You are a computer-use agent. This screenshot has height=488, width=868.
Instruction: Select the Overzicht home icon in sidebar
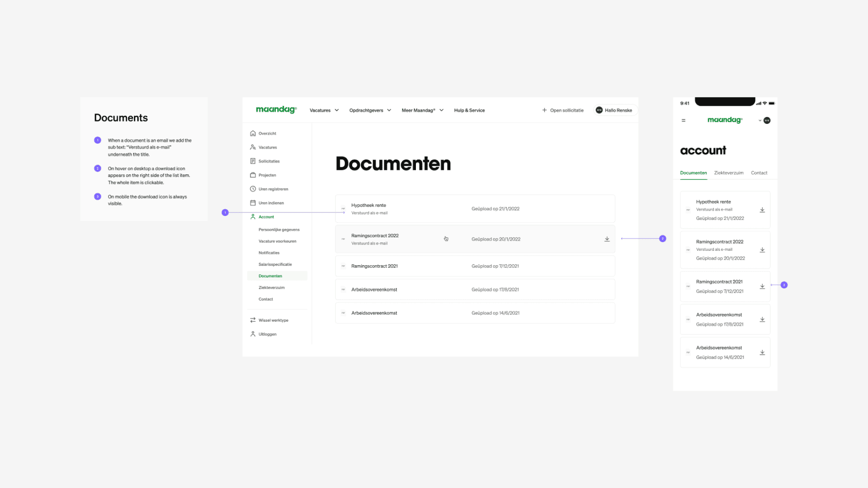point(253,133)
